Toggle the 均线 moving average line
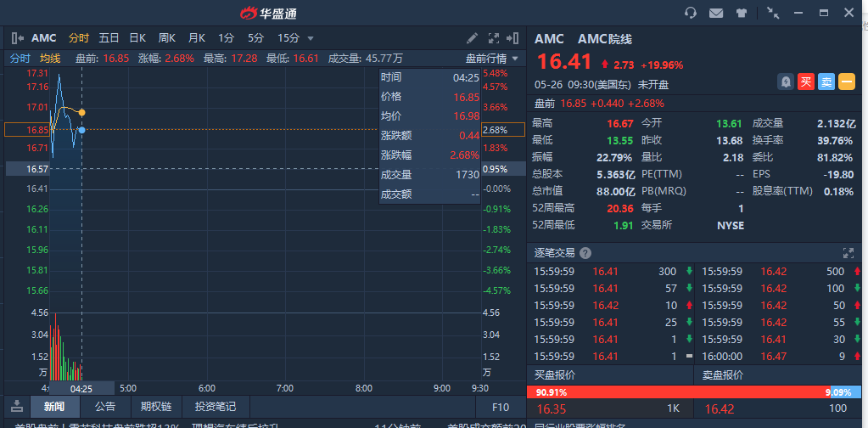 coord(50,59)
